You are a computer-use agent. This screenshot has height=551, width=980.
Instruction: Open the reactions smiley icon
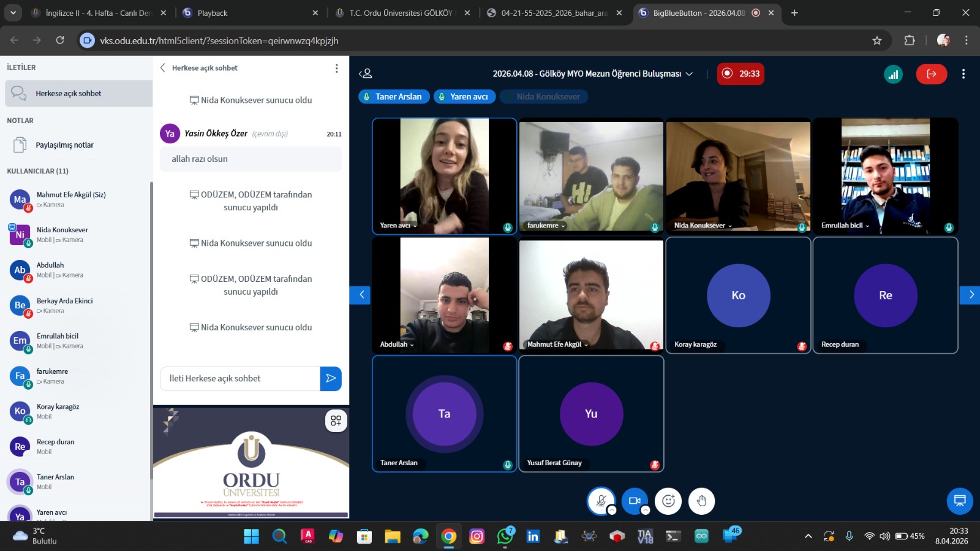(x=668, y=501)
